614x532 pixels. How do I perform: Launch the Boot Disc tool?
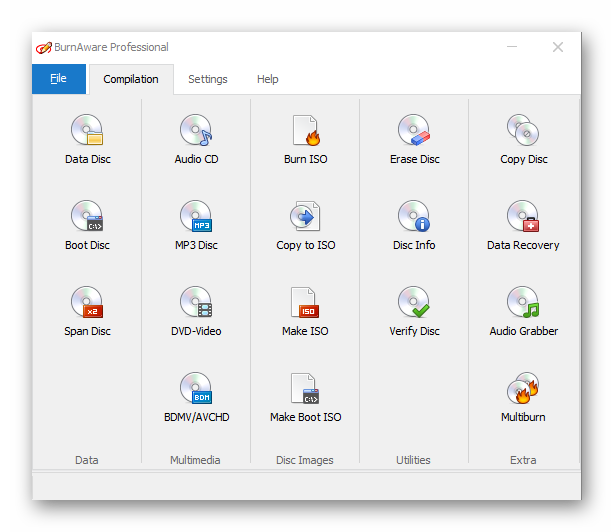[x=87, y=225]
